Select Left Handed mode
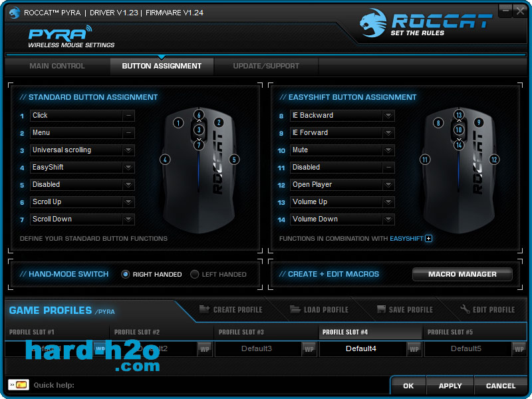The height and width of the screenshot is (399, 532). 194,274
